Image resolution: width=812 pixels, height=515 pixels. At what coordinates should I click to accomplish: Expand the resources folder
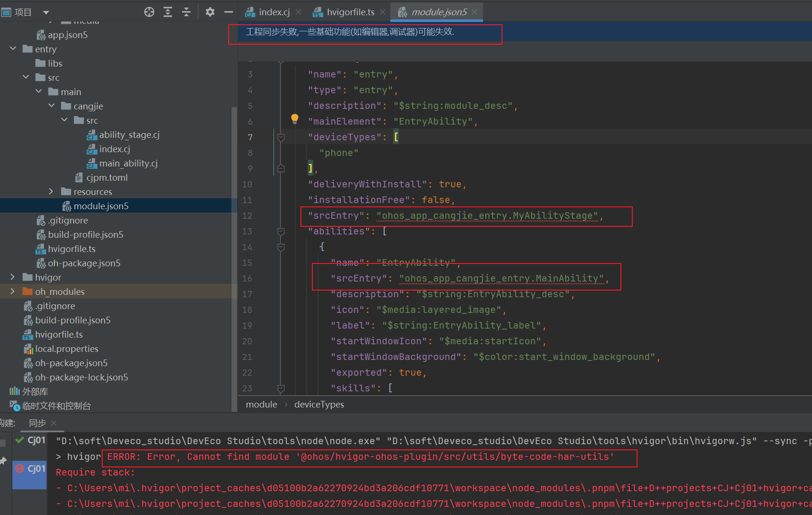coord(51,192)
